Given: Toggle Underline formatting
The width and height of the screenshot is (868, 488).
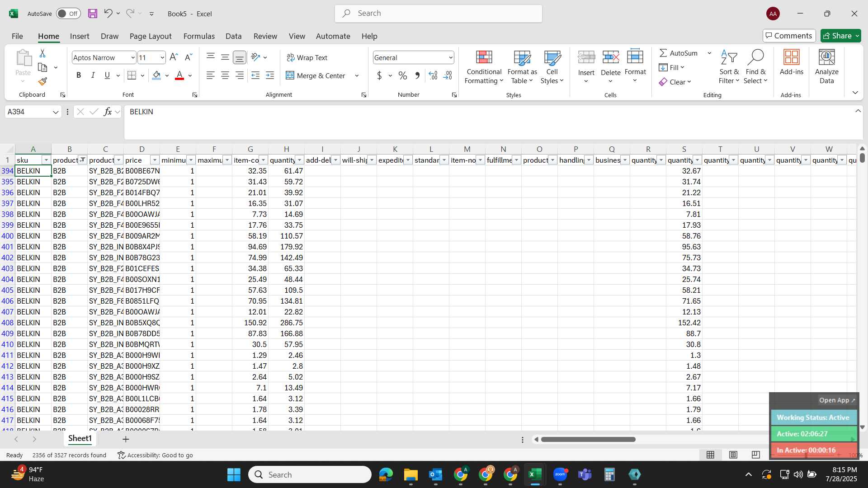Looking at the screenshot, I should [107, 75].
